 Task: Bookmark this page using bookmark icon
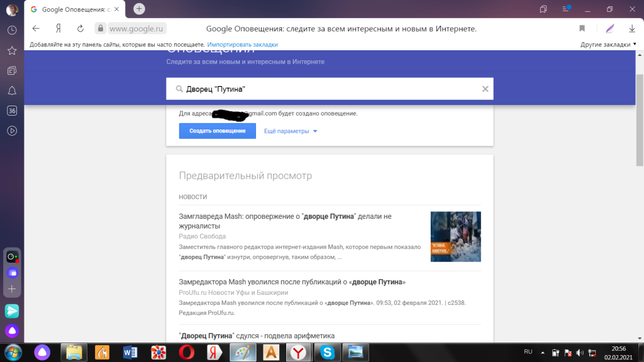(x=582, y=28)
